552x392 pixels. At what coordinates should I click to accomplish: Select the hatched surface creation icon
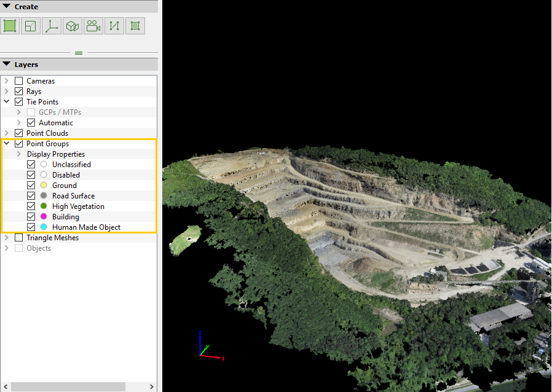pyautogui.click(x=135, y=26)
